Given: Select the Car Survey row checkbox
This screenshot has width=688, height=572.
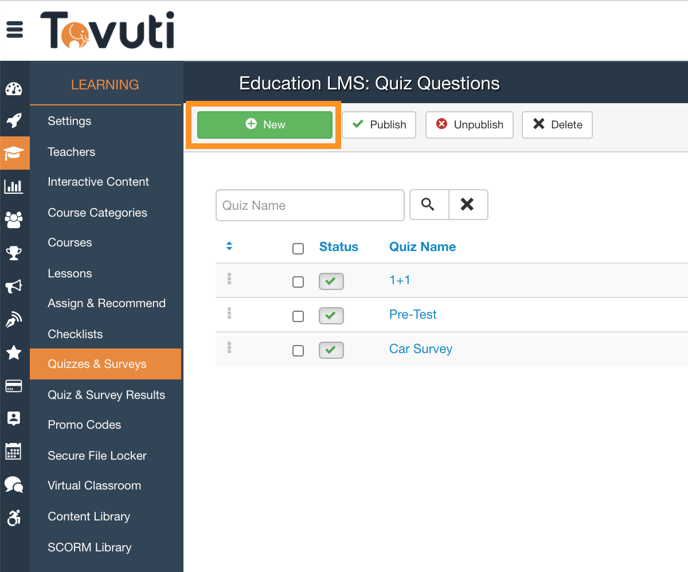Looking at the screenshot, I should click(x=298, y=351).
